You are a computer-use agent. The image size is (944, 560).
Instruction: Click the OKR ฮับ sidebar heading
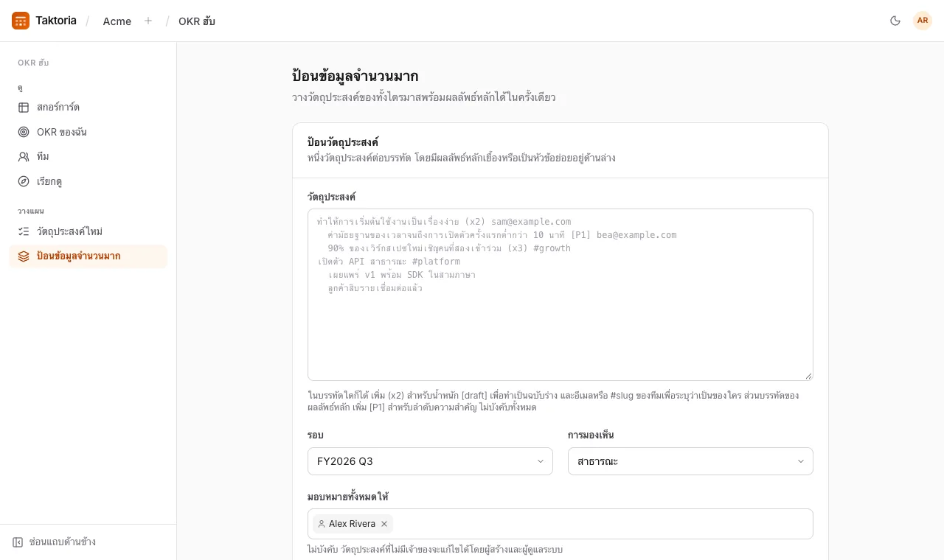point(33,63)
